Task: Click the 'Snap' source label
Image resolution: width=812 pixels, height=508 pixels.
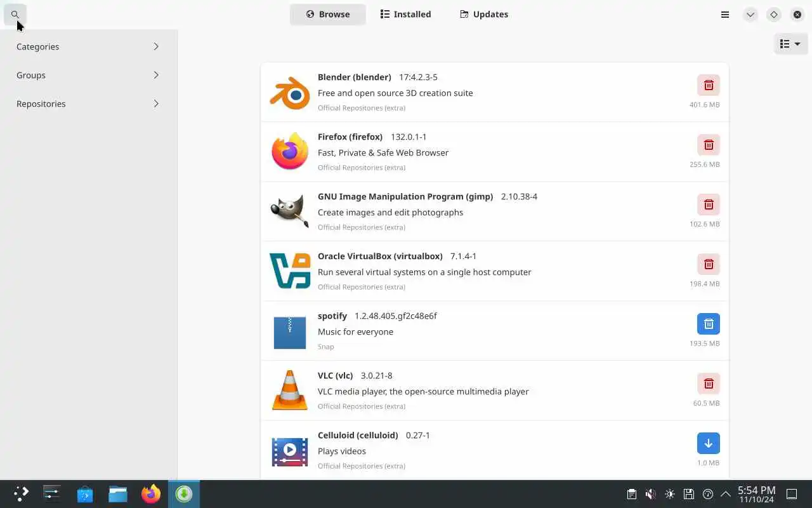Action: (326, 347)
